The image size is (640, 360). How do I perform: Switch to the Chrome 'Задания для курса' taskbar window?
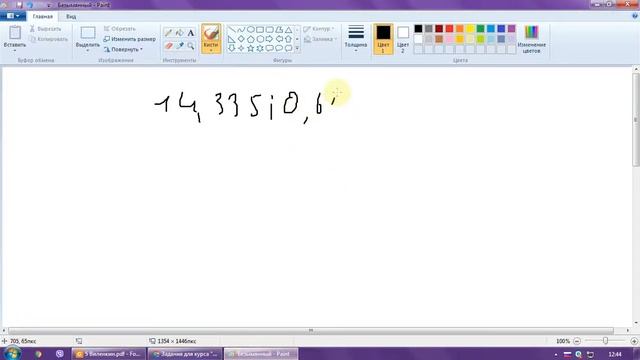tap(185, 354)
